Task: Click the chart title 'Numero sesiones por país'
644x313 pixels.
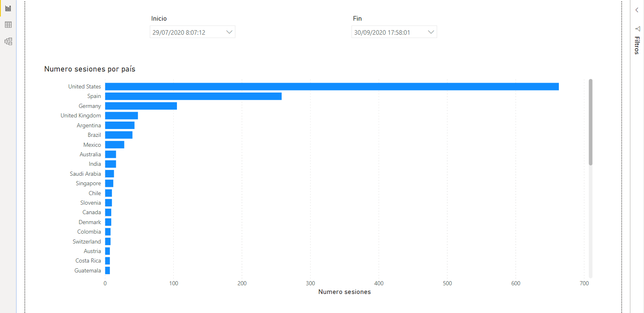Action: click(89, 69)
